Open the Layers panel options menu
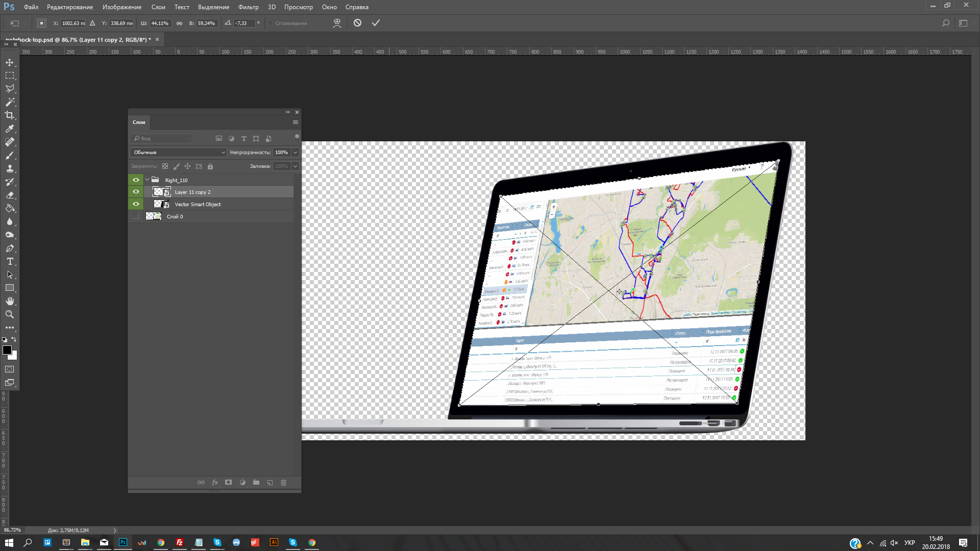The image size is (980, 551). pos(295,122)
